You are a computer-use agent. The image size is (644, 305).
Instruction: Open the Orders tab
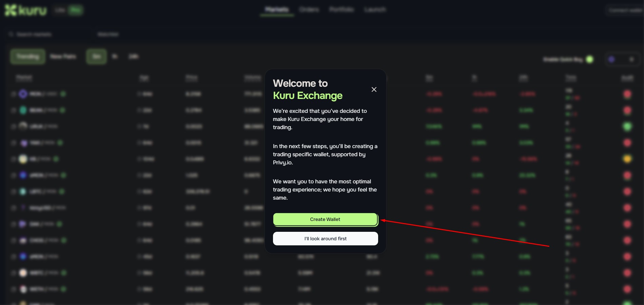[x=309, y=9]
